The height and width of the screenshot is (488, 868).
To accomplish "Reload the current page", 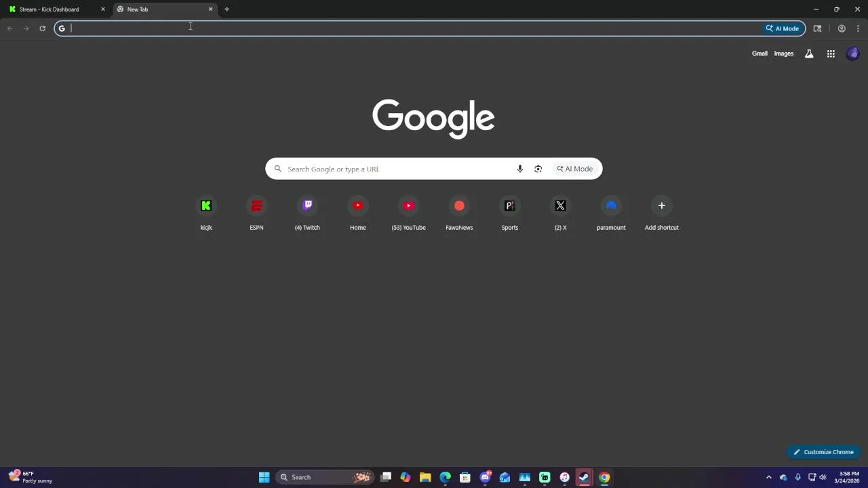I will (x=42, y=28).
